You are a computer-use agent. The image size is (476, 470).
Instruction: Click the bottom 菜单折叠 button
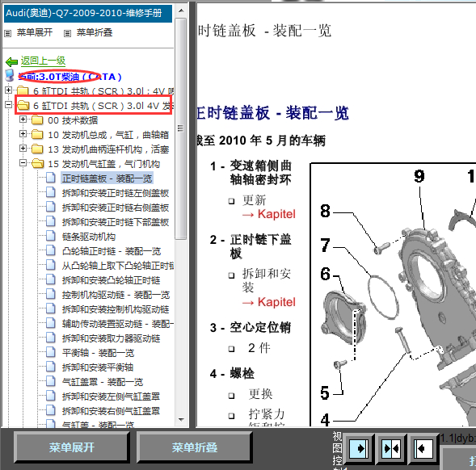[x=195, y=448]
